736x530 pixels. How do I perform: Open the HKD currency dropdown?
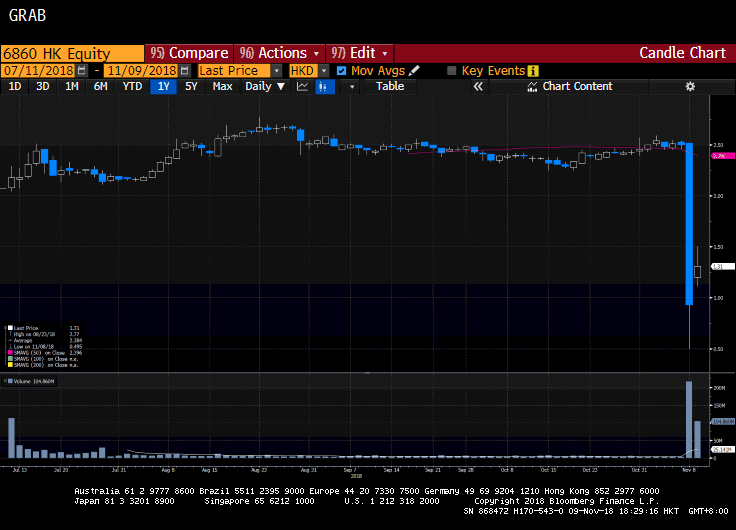pos(324,71)
